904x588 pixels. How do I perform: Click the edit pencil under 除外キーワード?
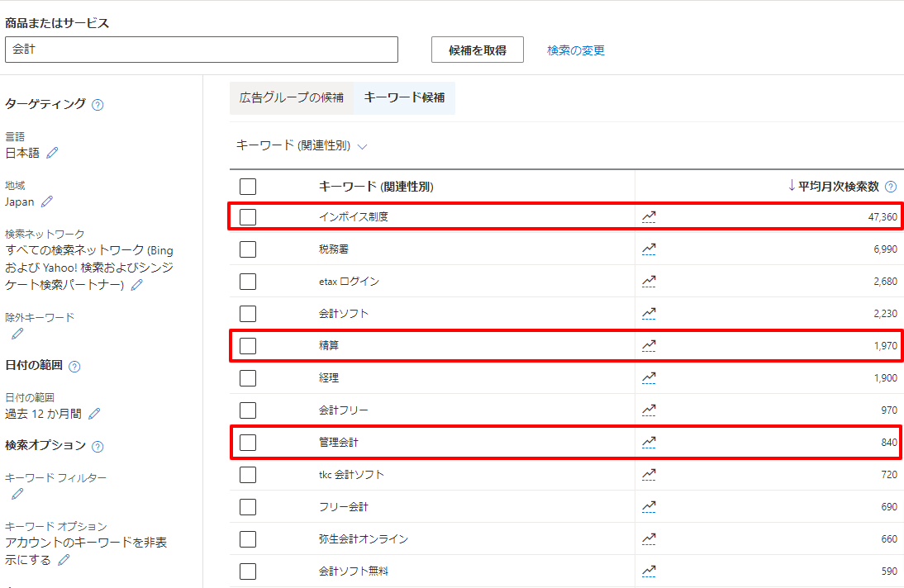[17, 334]
